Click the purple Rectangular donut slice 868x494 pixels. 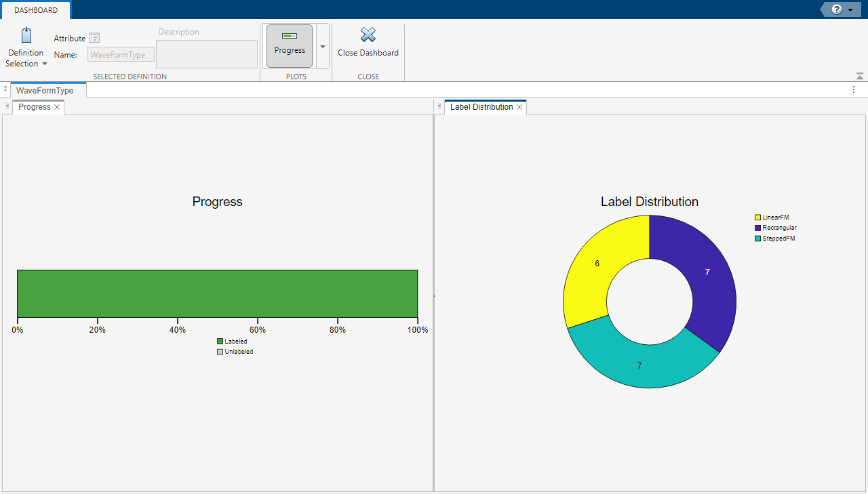tap(707, 272)
